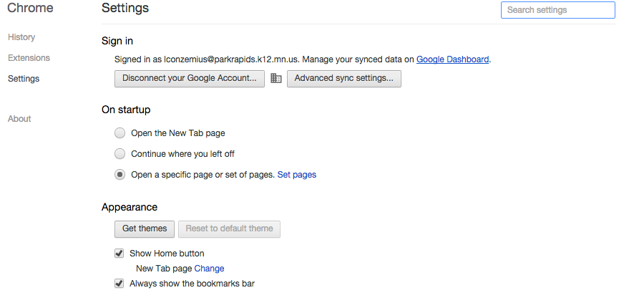Open the About page from sidebar
This screenshot has height=303, width=644.
[19, 119]
